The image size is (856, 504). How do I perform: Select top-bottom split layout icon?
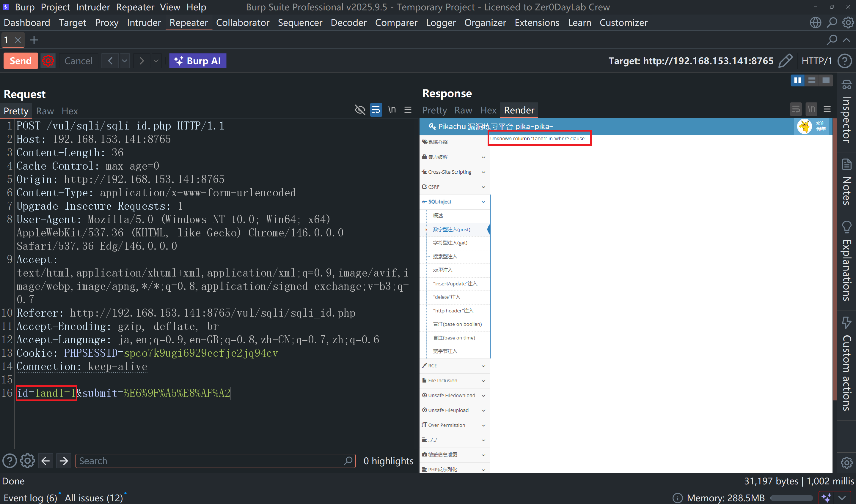(x=811, y=80)
